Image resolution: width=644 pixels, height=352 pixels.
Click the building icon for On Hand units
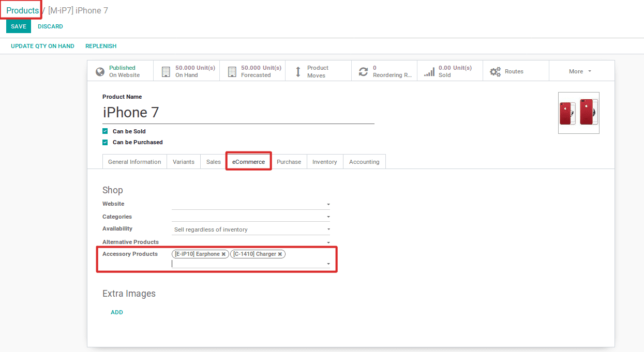(x=166, y=71)
